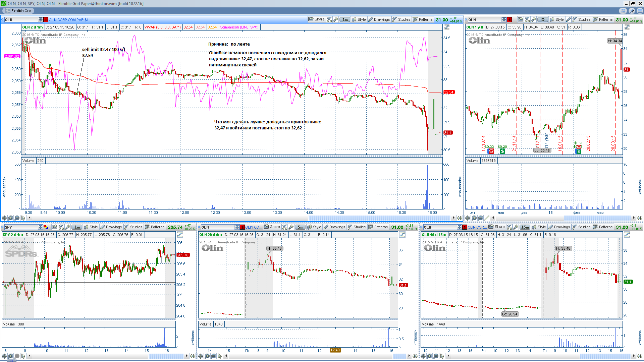Screen dimensions: 644x362
Task: Open Studies menu on OLN daily chart
Action: point(581,19)
